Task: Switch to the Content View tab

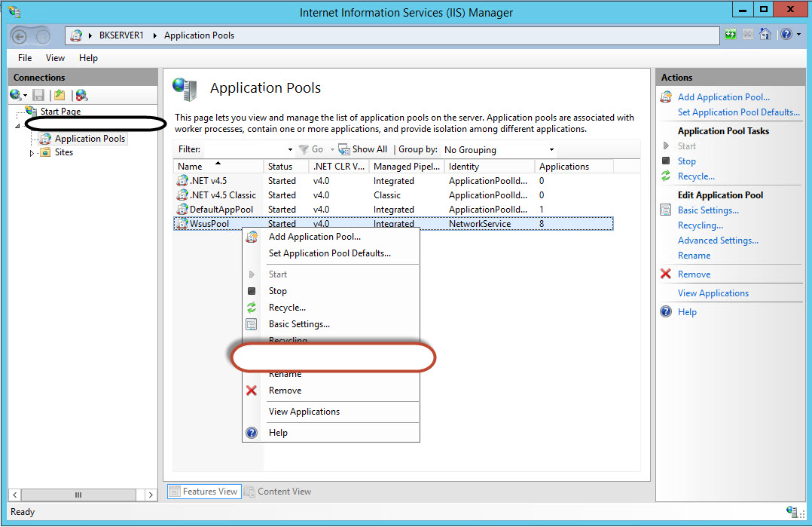Action: (283, 491)
